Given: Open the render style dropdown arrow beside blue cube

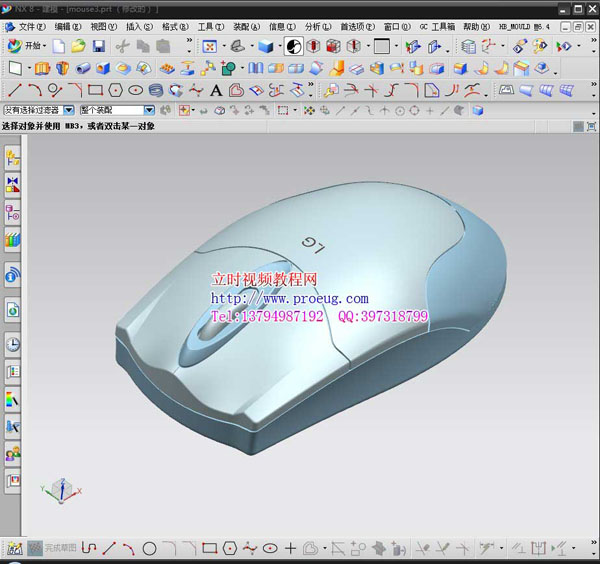Looking at the screenshot, I should [x=280, y=47].
